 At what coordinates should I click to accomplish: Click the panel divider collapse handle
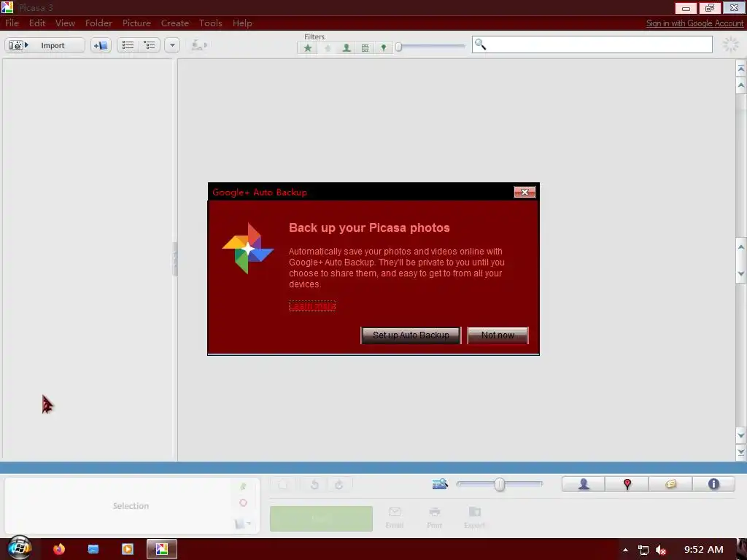click(x=175, y=259)
